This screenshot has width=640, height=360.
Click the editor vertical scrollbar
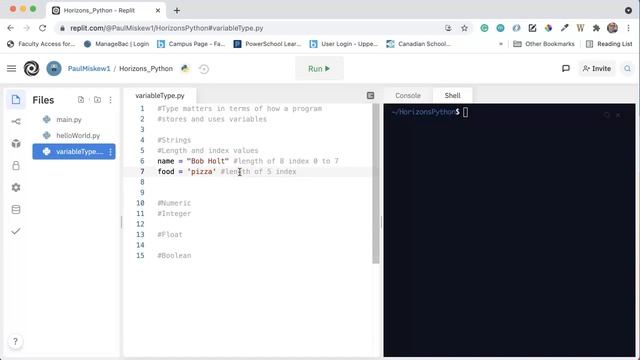[x=376, y=184]
